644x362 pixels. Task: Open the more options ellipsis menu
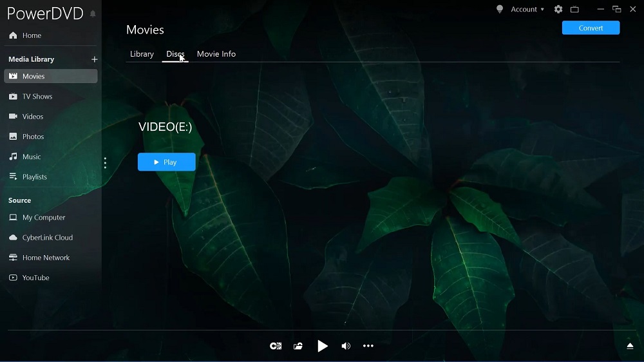[368, 346]
